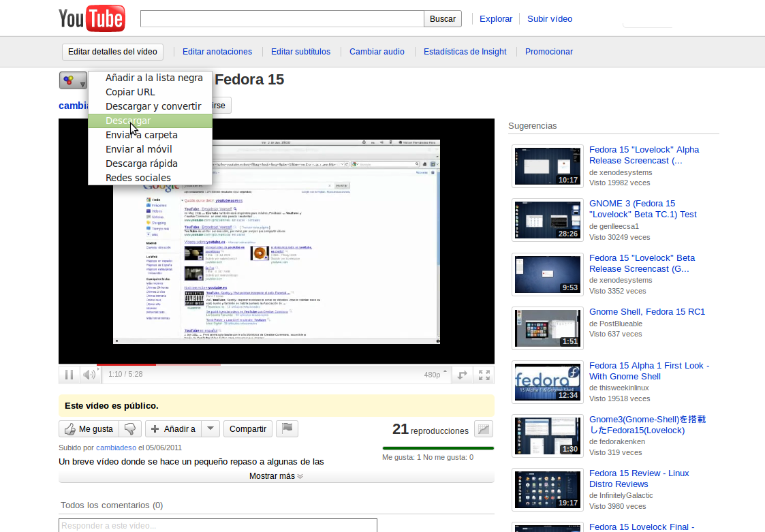765x532 pixels.
Task: Choose Copiar URL from the menu
Action: tap(151, 92)
